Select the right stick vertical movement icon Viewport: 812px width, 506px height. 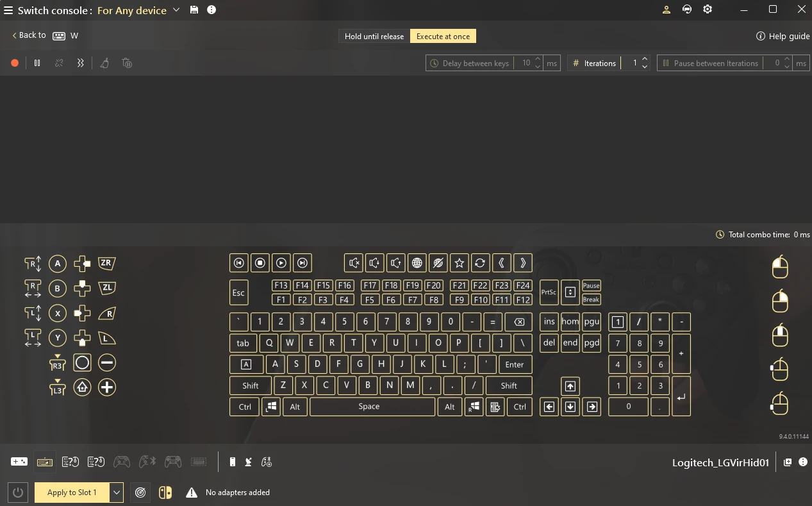click(x=33, y=264)
